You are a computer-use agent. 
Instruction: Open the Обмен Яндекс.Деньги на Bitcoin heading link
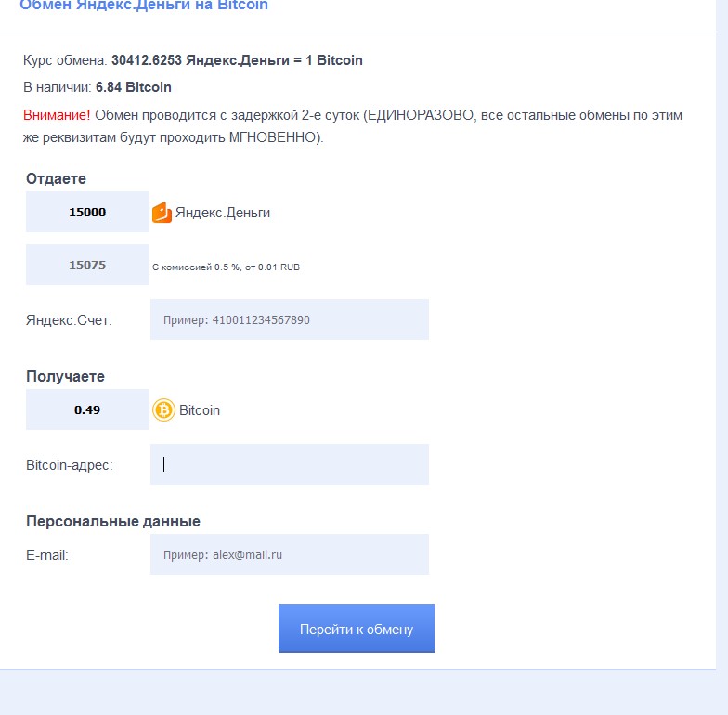click(x=144, y=5)
